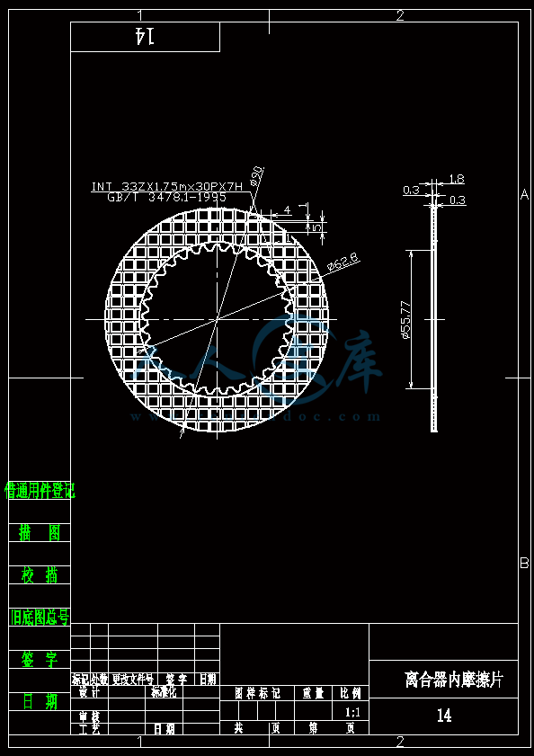The width and height of the screenshot is (534, 756).
Task: Select the green 签字 label
Action: [40, 660]
